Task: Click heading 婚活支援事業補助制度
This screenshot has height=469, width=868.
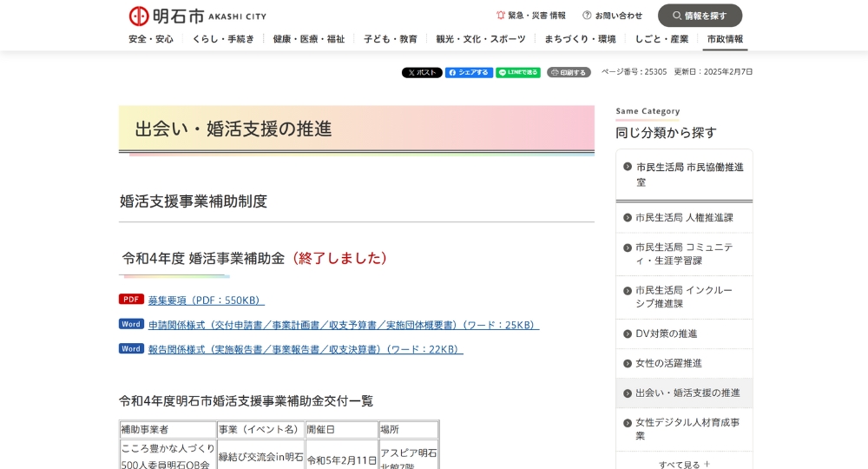Action: (x=194, y=201)
